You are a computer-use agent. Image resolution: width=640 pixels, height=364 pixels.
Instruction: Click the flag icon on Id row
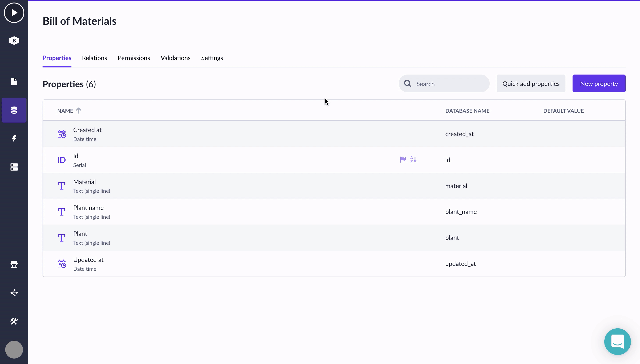(x=403, y=160)
